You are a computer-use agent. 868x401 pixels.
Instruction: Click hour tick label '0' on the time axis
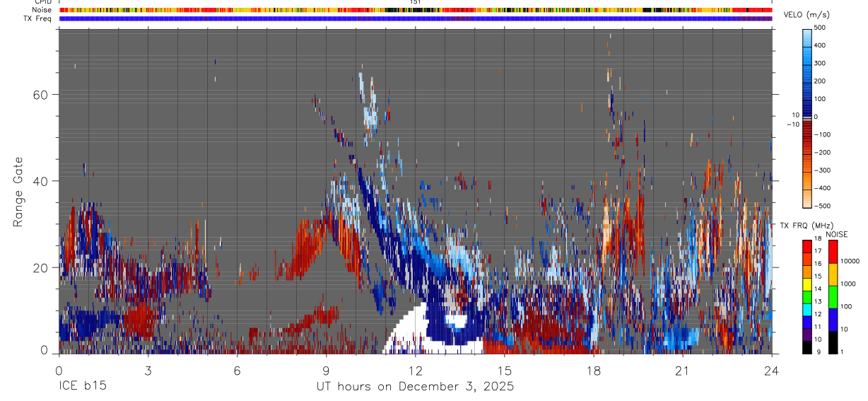[59, 371]
